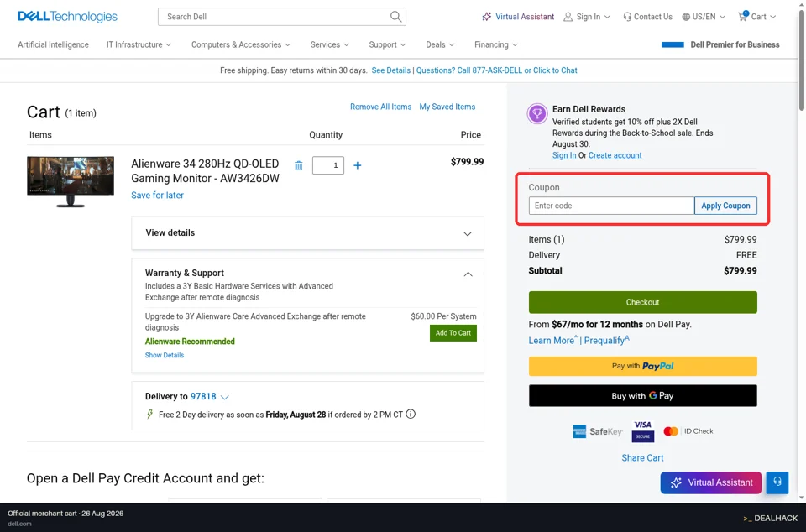Click Save for later
Image resolution: width=806 pixels, height=532 pixels.
point(157,196)
